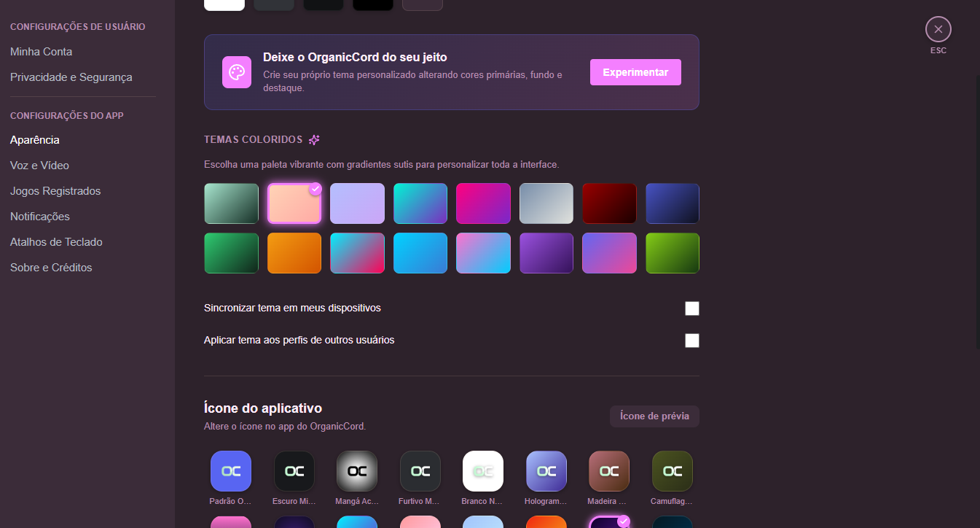Select the white theme swatch at top

[x=224, y=5]
